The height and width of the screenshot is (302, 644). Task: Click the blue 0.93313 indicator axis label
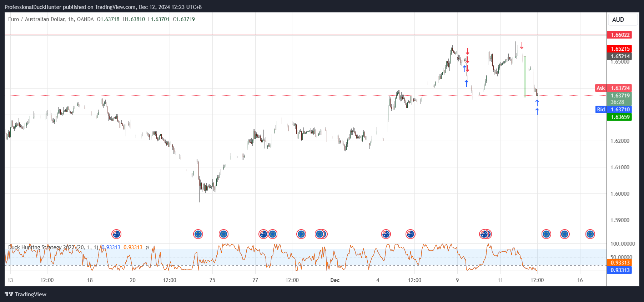coord(619,270)
